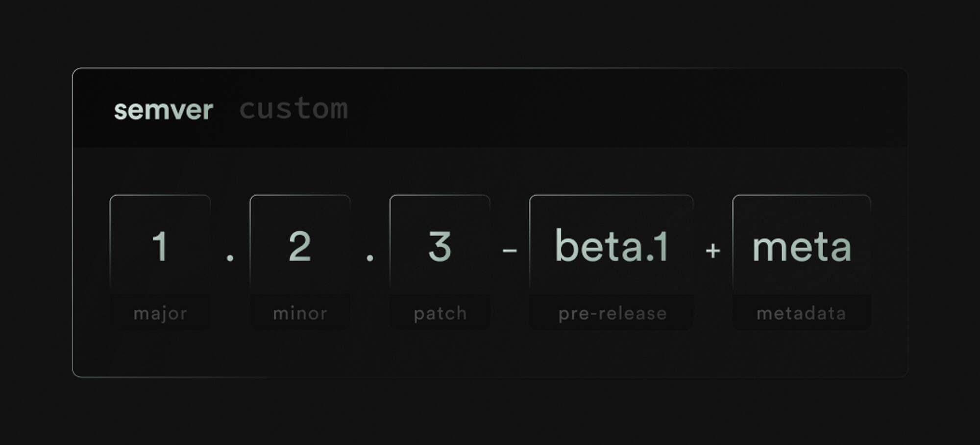Click the patch version field showing 3
Screen dimensions: 980x445
click(x=440, y=246)
